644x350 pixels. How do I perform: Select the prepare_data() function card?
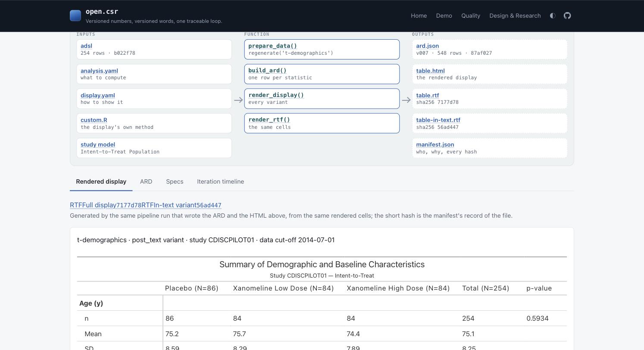[322, 49]
